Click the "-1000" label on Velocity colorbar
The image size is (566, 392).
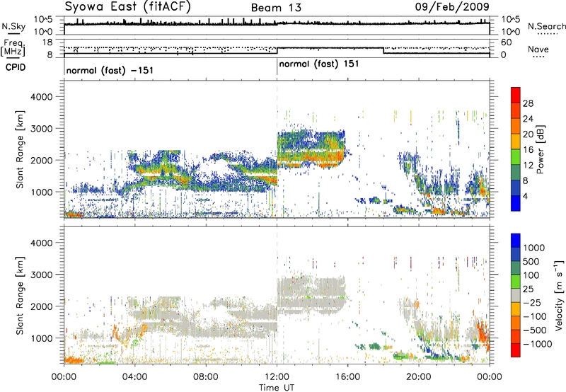pos(538,344)
